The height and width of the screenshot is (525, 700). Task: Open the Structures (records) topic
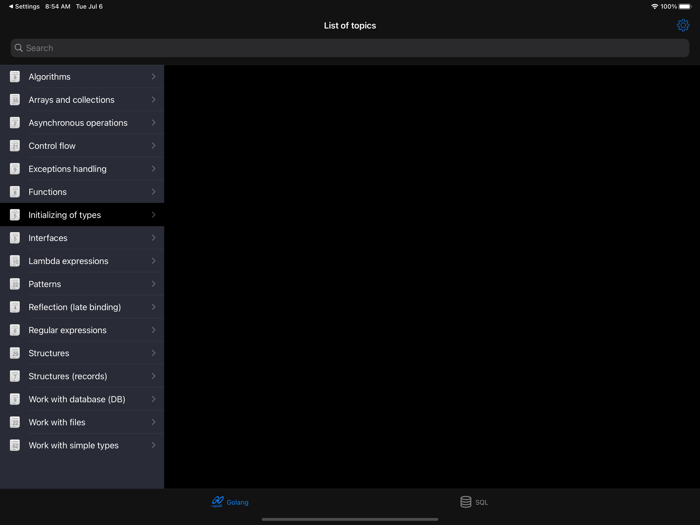coord(82,376)
